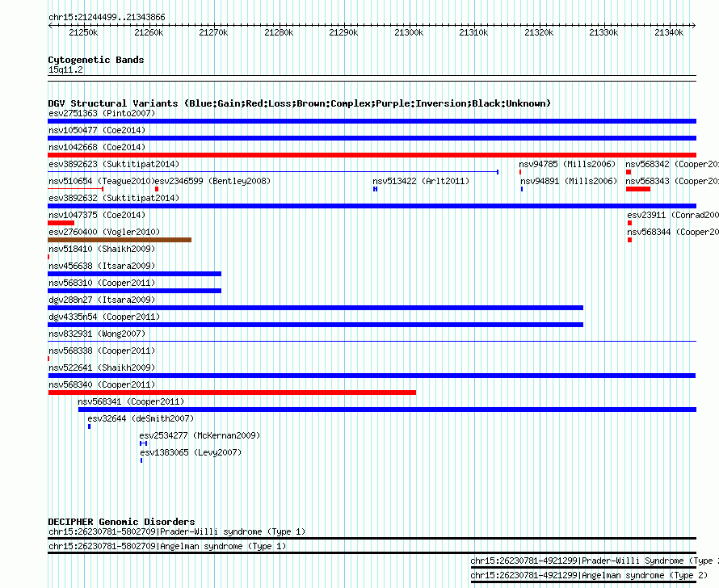
Task: Click the nsv94891 (Mills2006) label
Action: pyautogui.click(x=569, y=181)
